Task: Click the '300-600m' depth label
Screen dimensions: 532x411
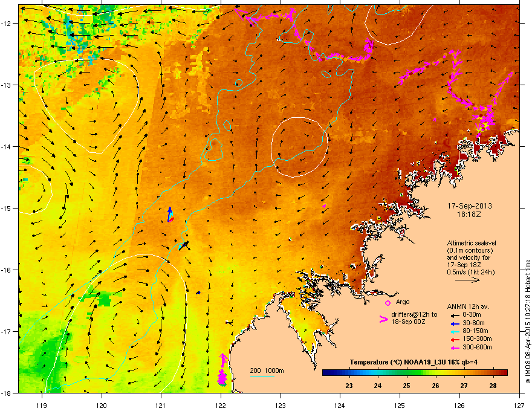Action: click(x=477, y=347)
